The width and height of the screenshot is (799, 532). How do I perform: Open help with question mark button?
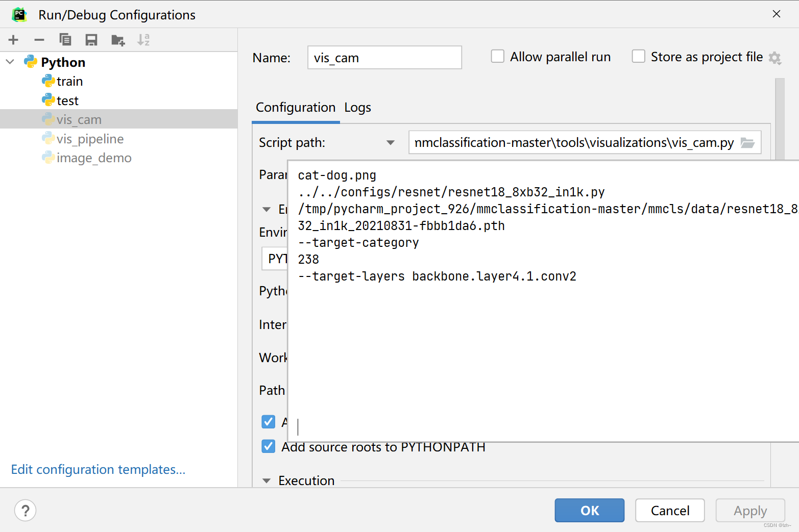[x=26, y=510]
